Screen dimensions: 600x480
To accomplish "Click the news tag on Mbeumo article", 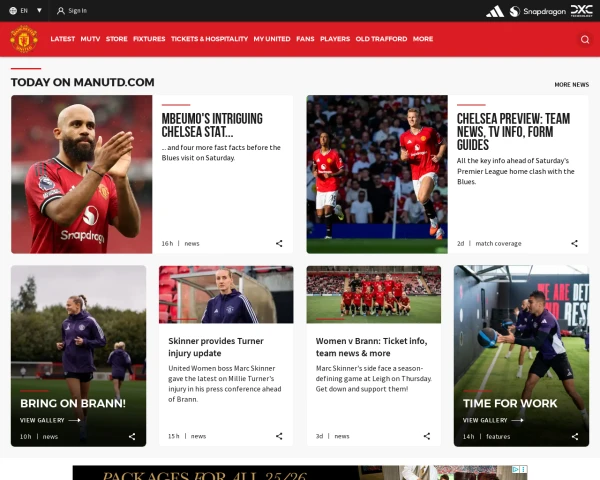I will tap(192, 243).
